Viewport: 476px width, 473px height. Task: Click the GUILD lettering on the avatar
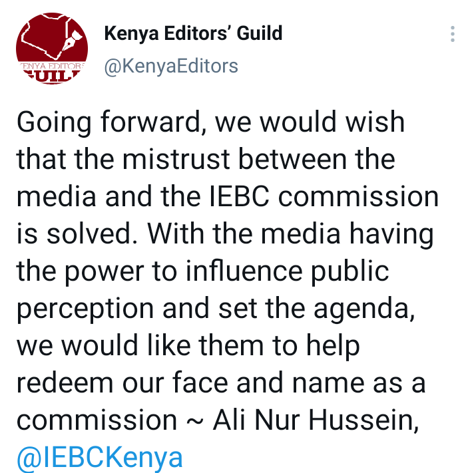coord(52,75)
